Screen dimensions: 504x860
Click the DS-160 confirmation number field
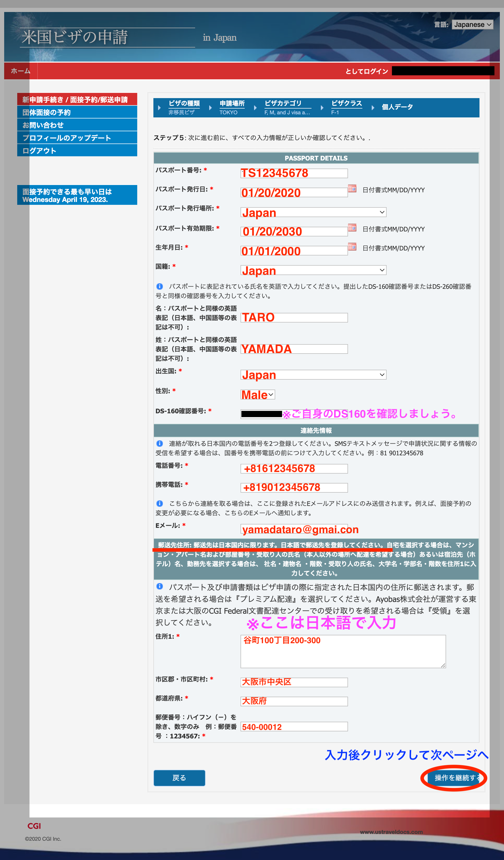click(x=294, y=414)
